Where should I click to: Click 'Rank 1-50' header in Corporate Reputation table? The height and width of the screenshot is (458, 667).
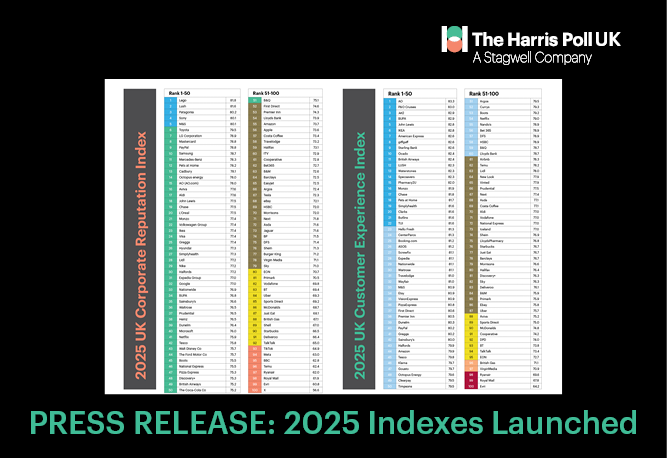coord(179,93)
